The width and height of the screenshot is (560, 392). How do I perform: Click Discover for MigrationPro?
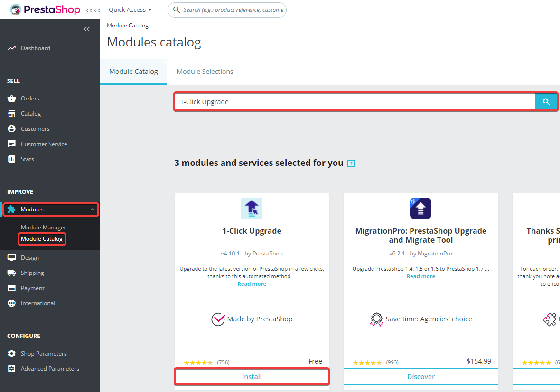point(420,377)
